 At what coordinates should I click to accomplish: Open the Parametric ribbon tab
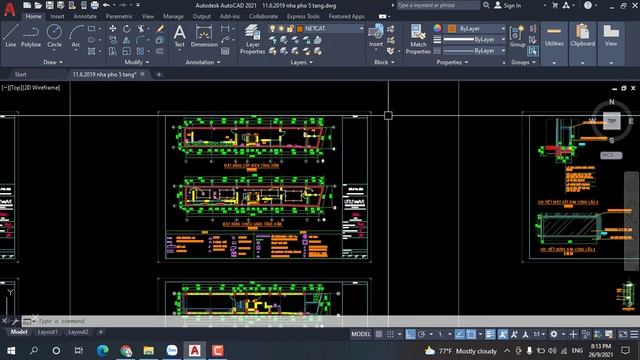[119, 16]
